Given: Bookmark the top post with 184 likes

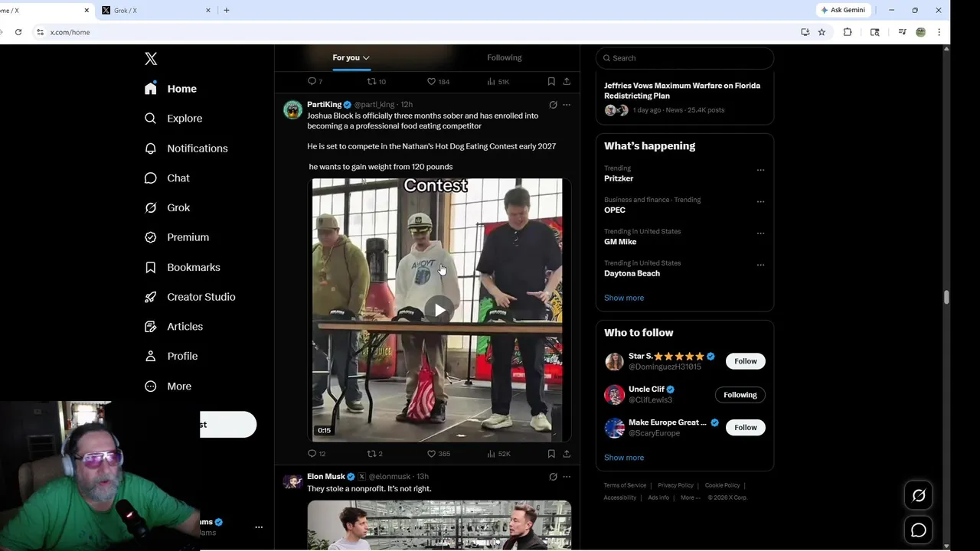Looking at the screenshot, I should [551, 81].
